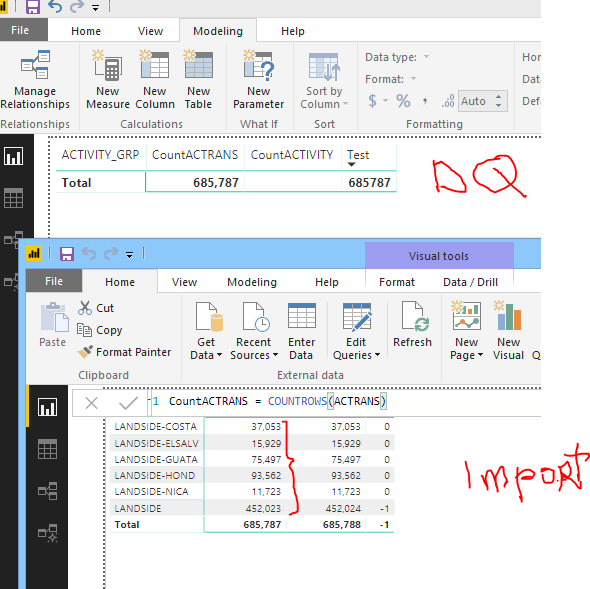
Task: Click ACTIVITY_GRP column header
Action: point(100,155)
